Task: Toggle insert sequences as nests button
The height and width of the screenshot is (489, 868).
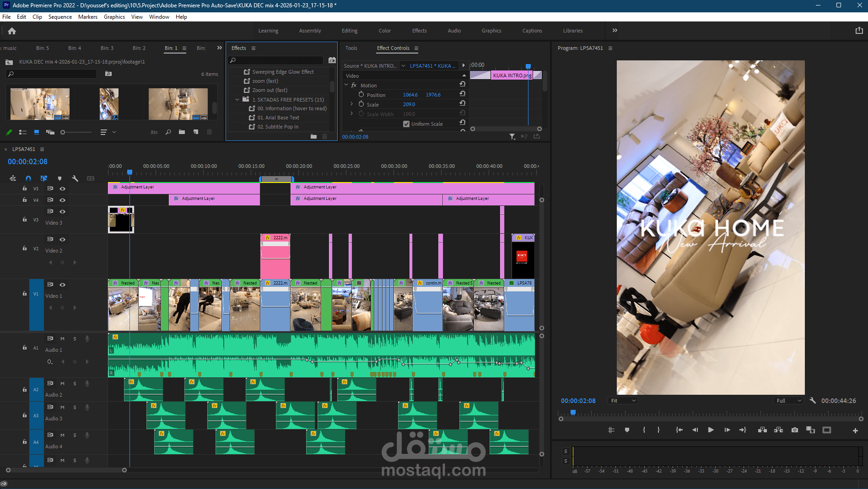Action: (x=13, y=178)
